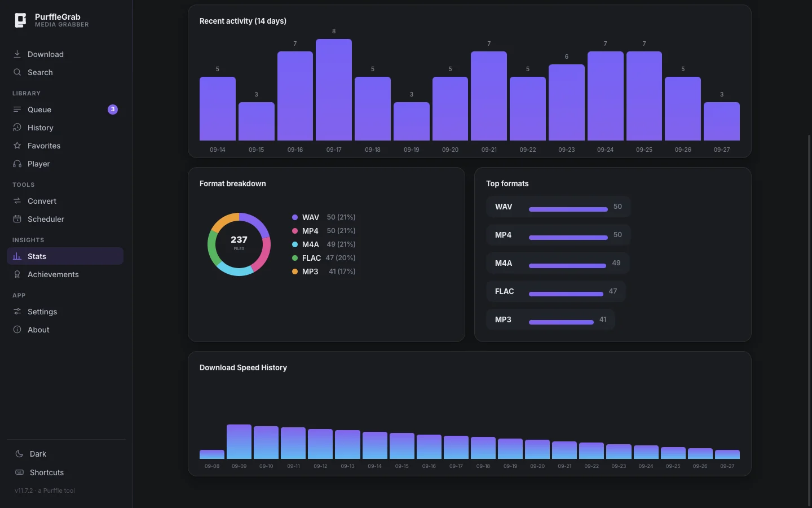The width and height of the screenshot is (812, 508).
Task: Click the Search magnifier icon
Action: tap(17, 72)
